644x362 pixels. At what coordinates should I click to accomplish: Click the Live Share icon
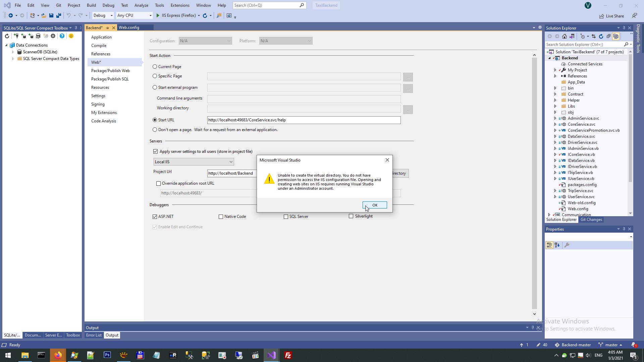602,16
